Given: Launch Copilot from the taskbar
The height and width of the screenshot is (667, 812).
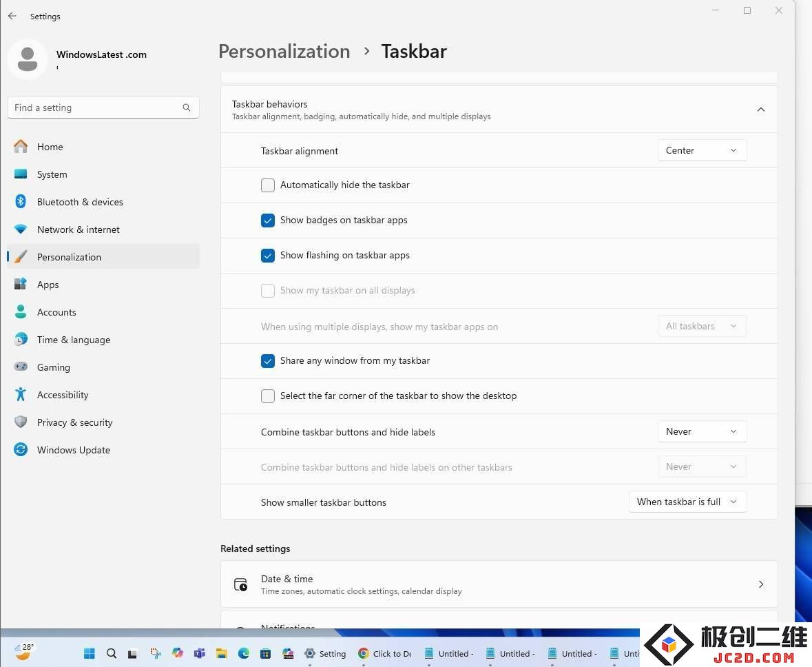Looking at the screenshot, I should (178, 653).
